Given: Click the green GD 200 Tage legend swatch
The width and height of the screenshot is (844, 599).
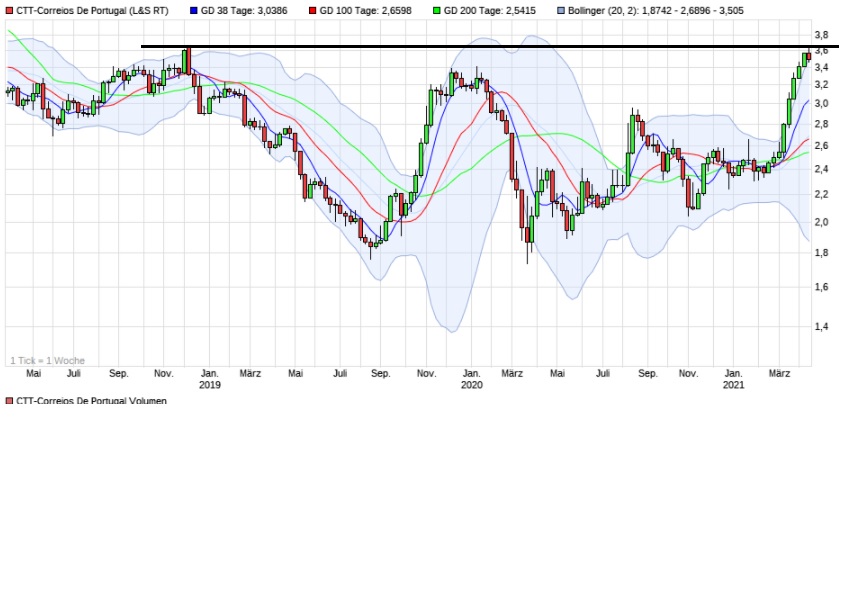Looking at the screenshot, I should click(x=437, y=11).
